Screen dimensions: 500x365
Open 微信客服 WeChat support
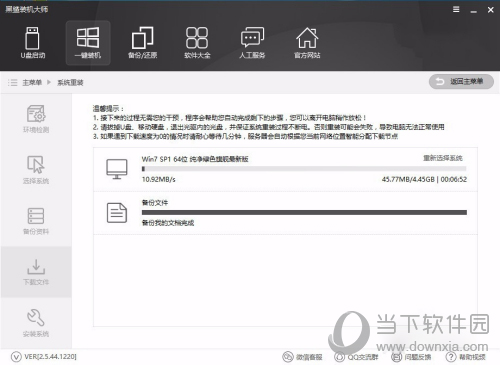(302, 357)
